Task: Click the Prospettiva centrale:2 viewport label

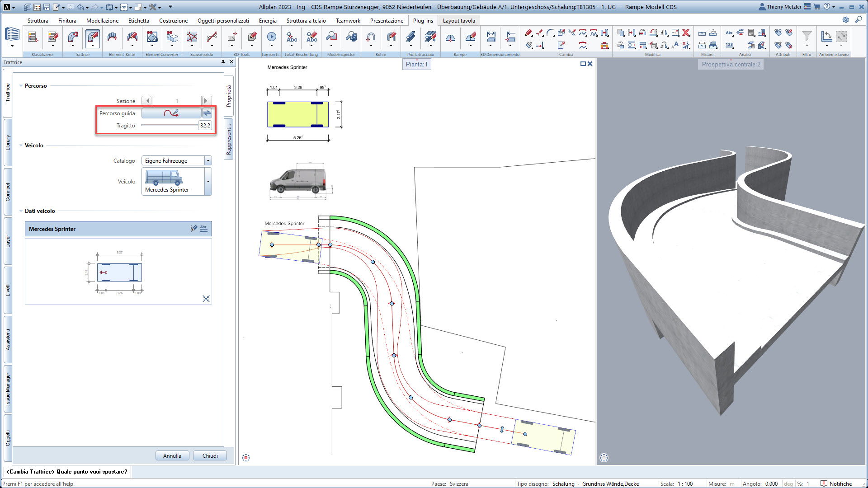Action: tap(731, 64)
